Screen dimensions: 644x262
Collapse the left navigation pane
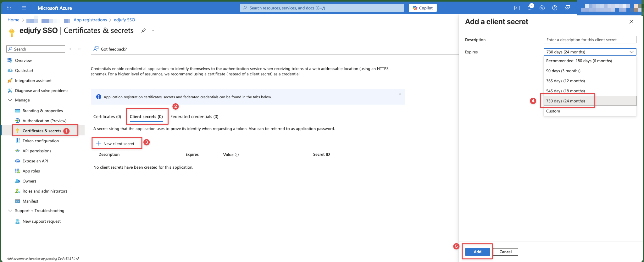point(80,49)
